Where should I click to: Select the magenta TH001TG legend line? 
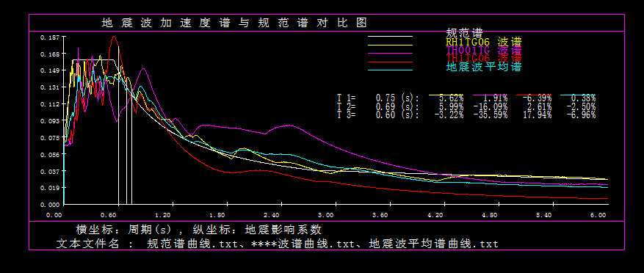pos(390,54)
